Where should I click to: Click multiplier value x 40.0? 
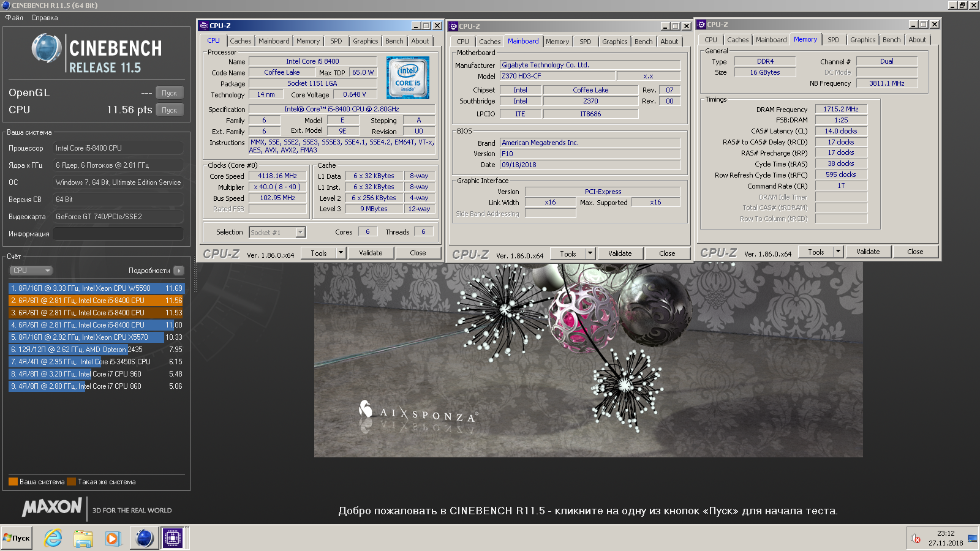(277, 187)
